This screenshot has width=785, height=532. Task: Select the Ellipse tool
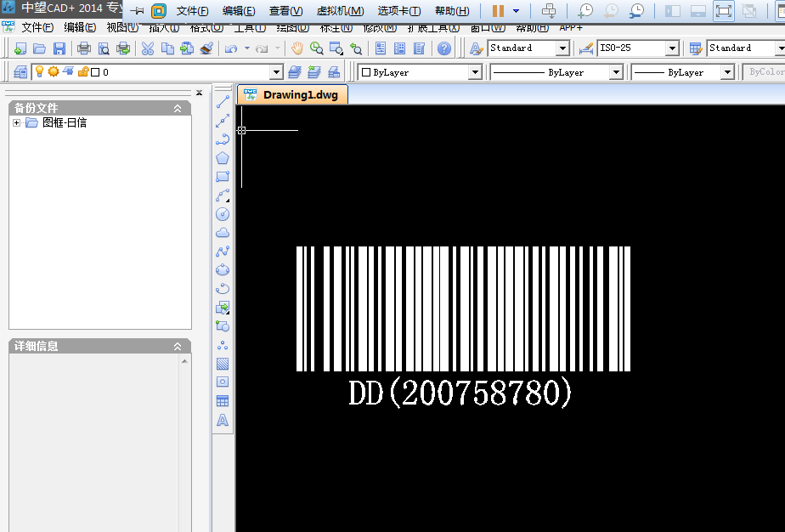coord(223,270)
